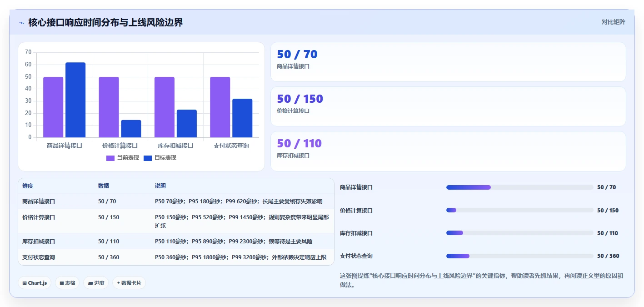
Task: Click the blue 目标表现 bar for 库存扣减接口
Action: [x=187, y=123]
